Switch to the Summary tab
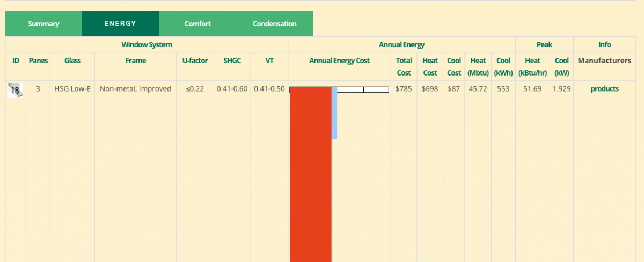This screenshot has width=644, height=262. point(43,24)
